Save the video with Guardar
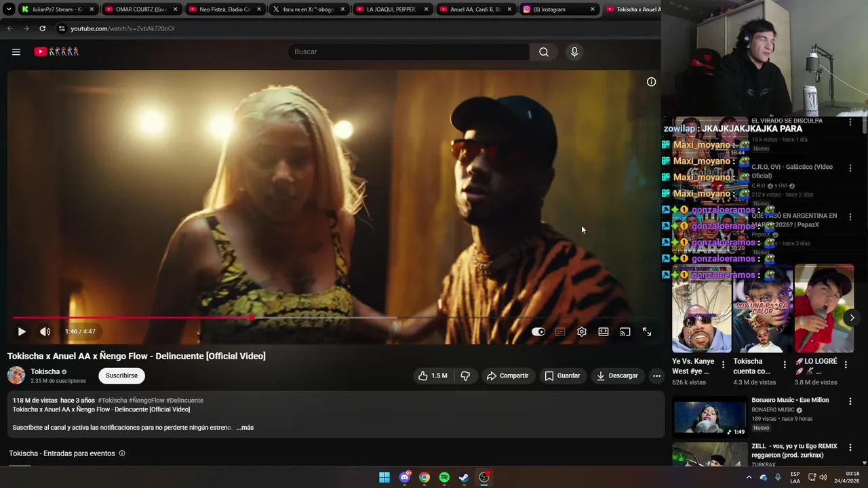 coord(562,375)
